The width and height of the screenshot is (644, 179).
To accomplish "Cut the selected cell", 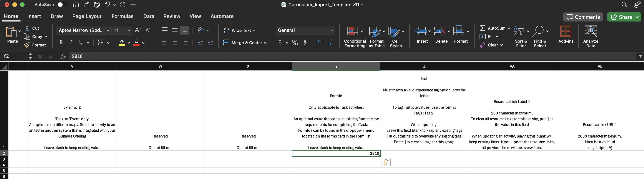I will pyautogui.click(x=32, y=28).
